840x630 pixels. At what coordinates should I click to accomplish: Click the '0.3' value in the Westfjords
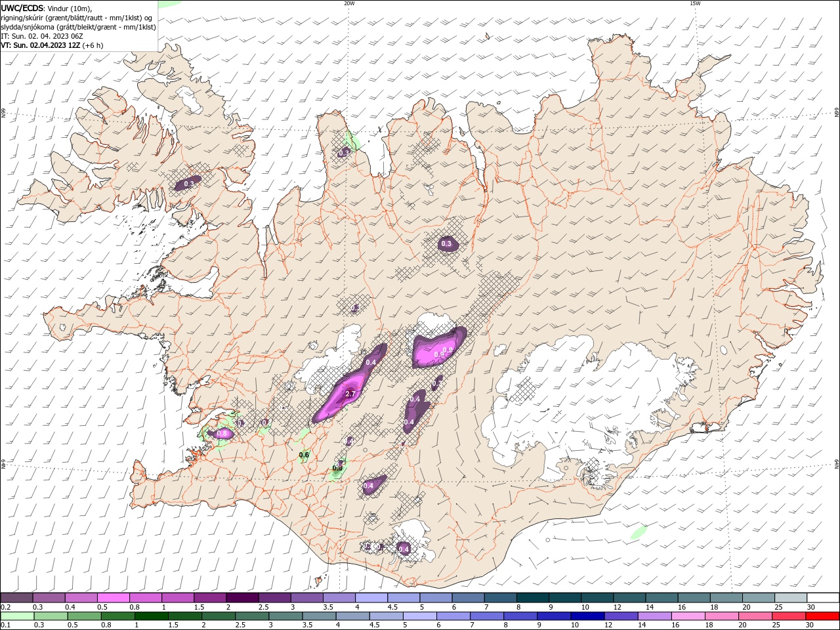point(189,184)
